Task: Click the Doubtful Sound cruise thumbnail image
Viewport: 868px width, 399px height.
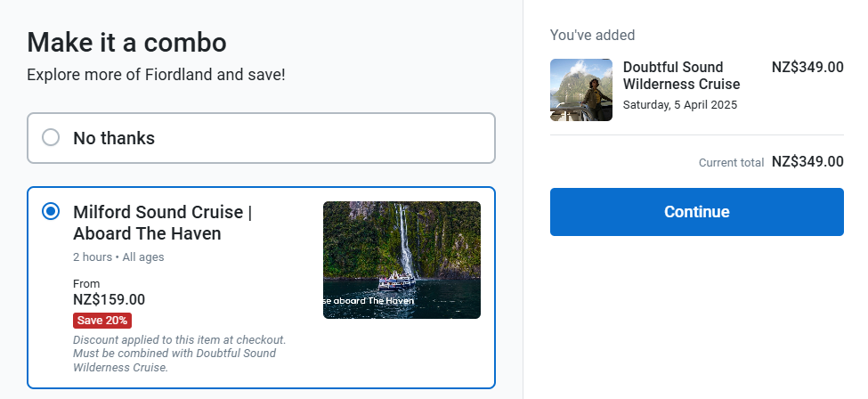Action: [x=580, y=90]
